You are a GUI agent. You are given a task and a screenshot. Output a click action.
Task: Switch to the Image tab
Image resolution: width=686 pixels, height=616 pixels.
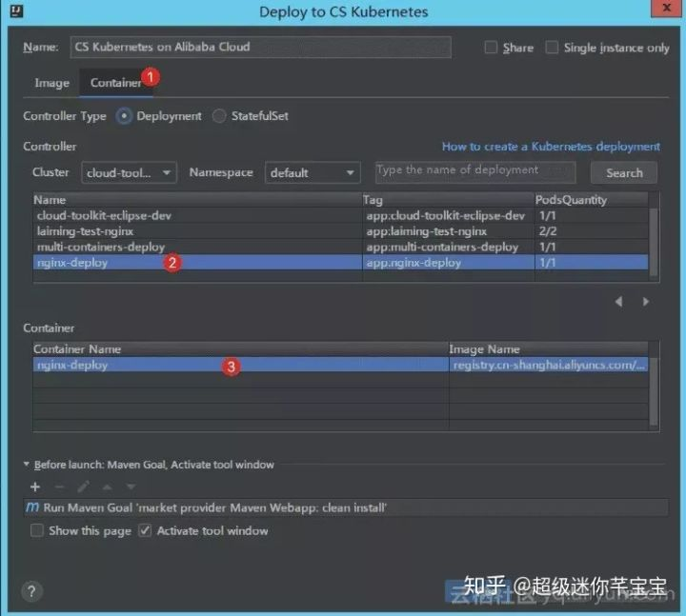(52, 83)
